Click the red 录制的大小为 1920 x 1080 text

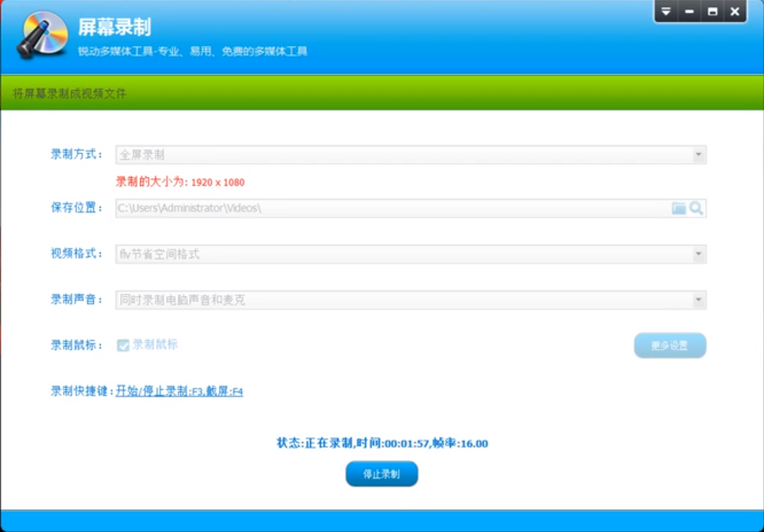(x=180, y=182)
